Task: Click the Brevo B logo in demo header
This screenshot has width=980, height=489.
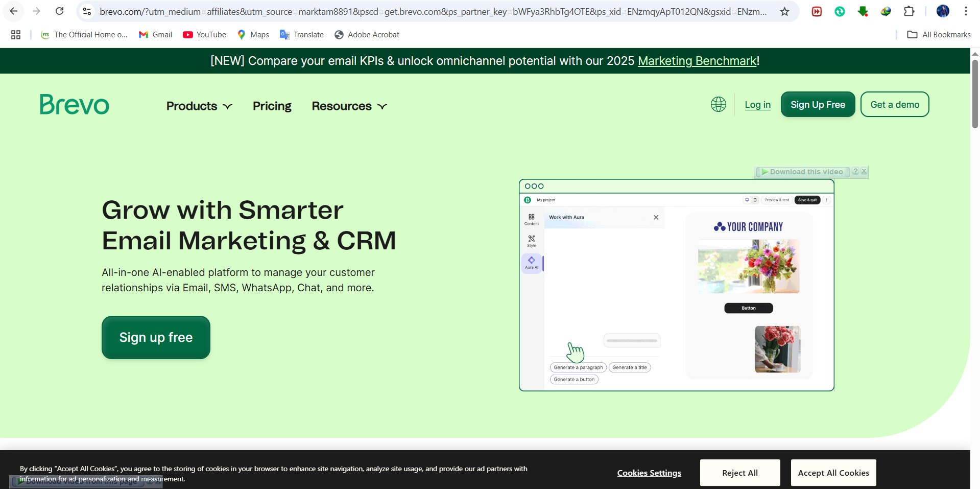Action: pos(528,200)
